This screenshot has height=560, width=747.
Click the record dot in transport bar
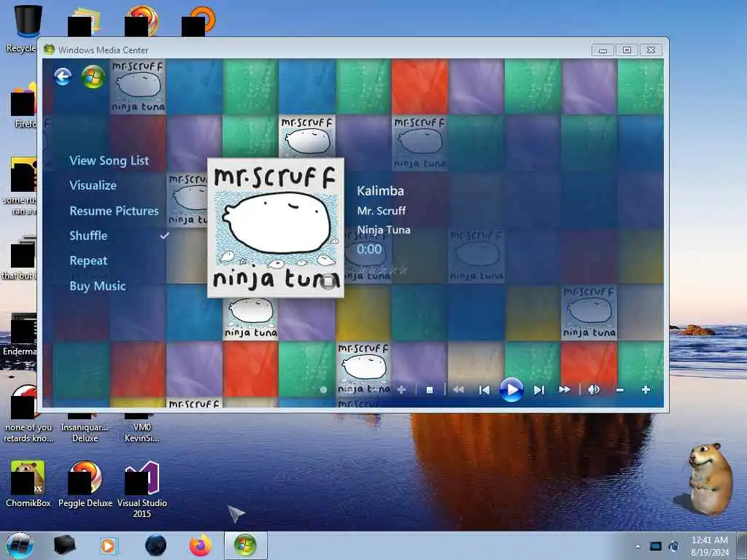[323, 390]
